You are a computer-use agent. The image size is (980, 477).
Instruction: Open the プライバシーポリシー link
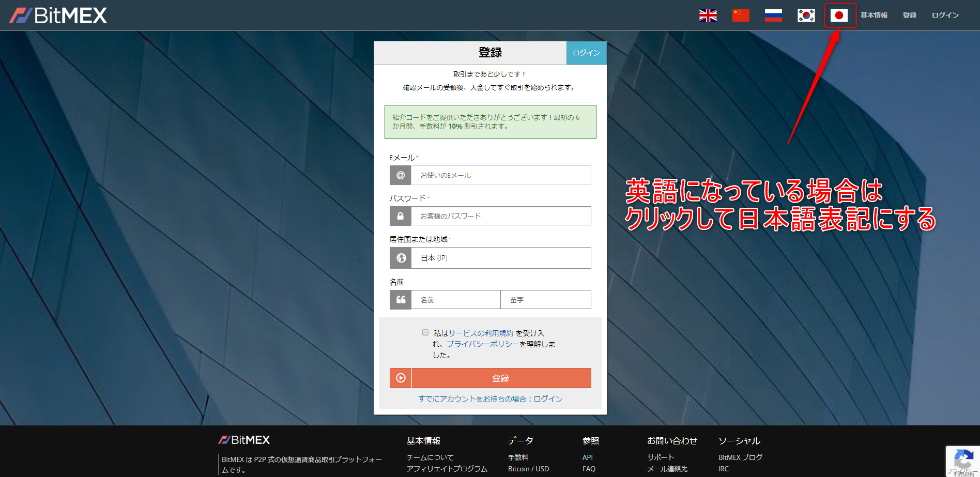pos(482,344)
